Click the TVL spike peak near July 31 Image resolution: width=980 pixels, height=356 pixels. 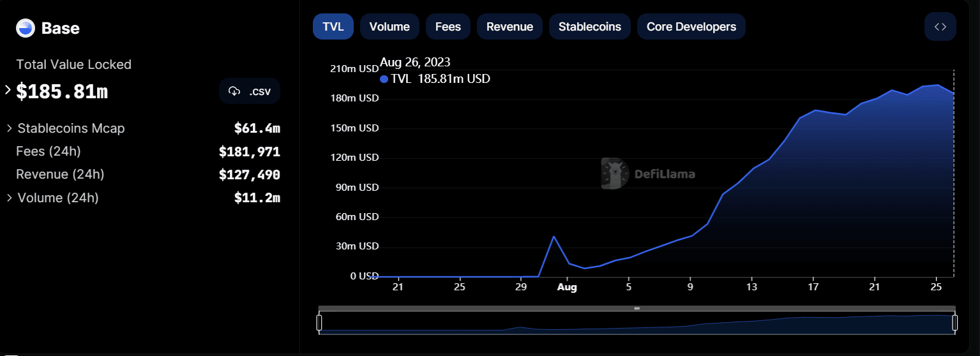[x=554, y=237]
